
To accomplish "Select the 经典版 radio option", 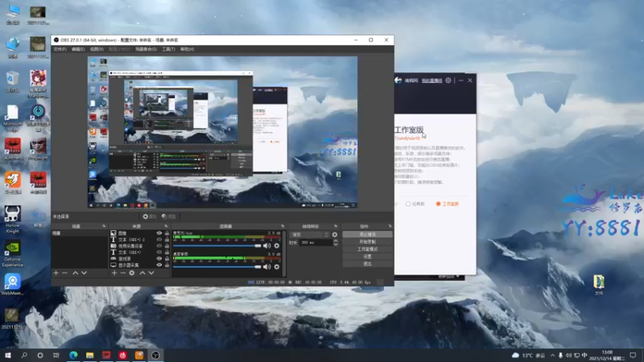I will [415, 204].
